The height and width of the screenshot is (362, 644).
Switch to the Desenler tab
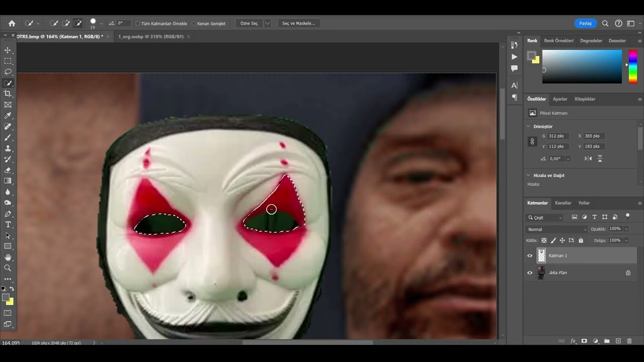point(617,41)
